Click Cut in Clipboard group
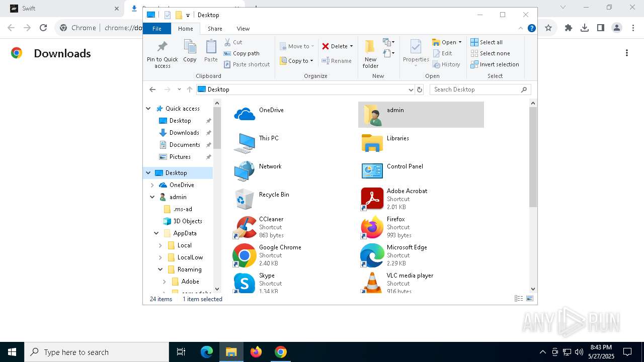The image size is (644, 362). coord(233,42)
